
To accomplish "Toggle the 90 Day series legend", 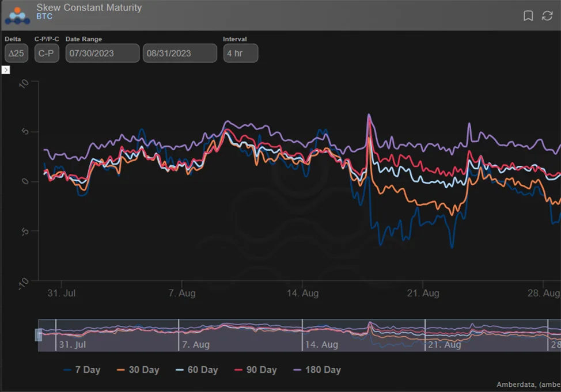I will pos(256,370).
